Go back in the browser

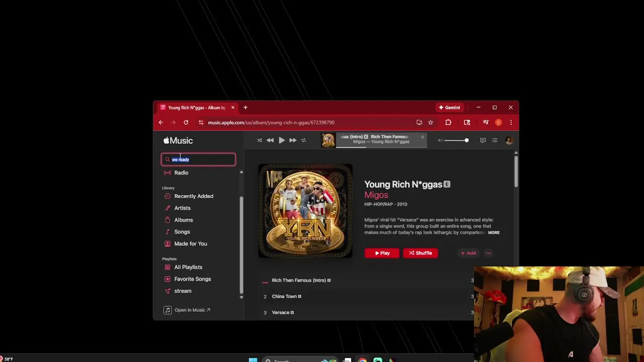click(x=161, y=122)
